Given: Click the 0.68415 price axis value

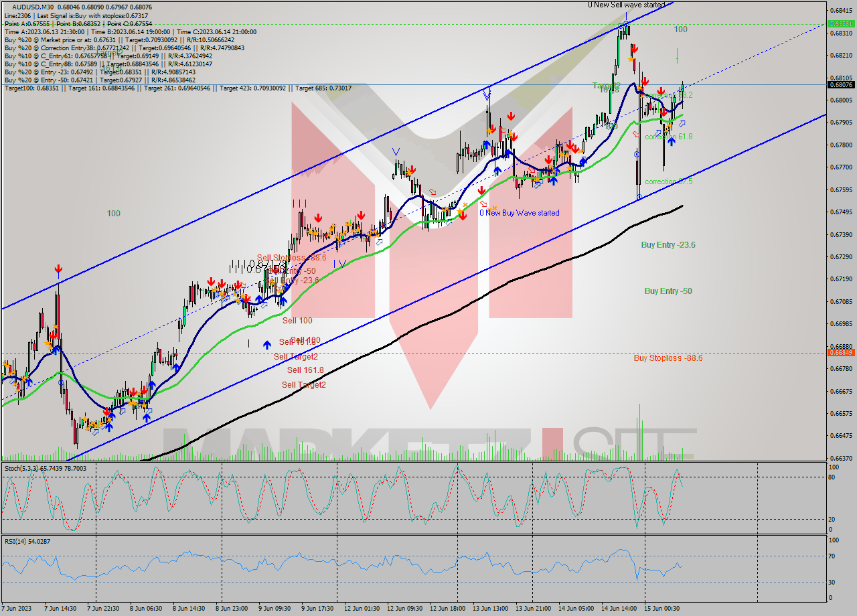Looking at the screenshot, I should point(841,11).
